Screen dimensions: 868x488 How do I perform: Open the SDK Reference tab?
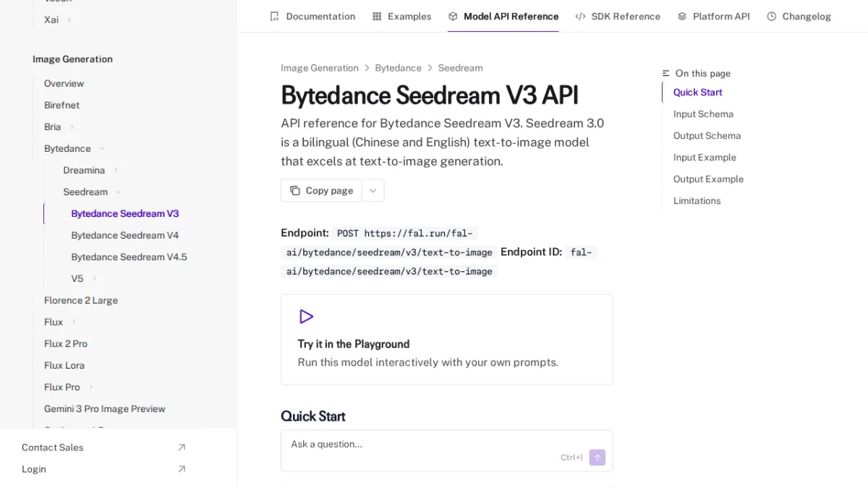[618, 16]
